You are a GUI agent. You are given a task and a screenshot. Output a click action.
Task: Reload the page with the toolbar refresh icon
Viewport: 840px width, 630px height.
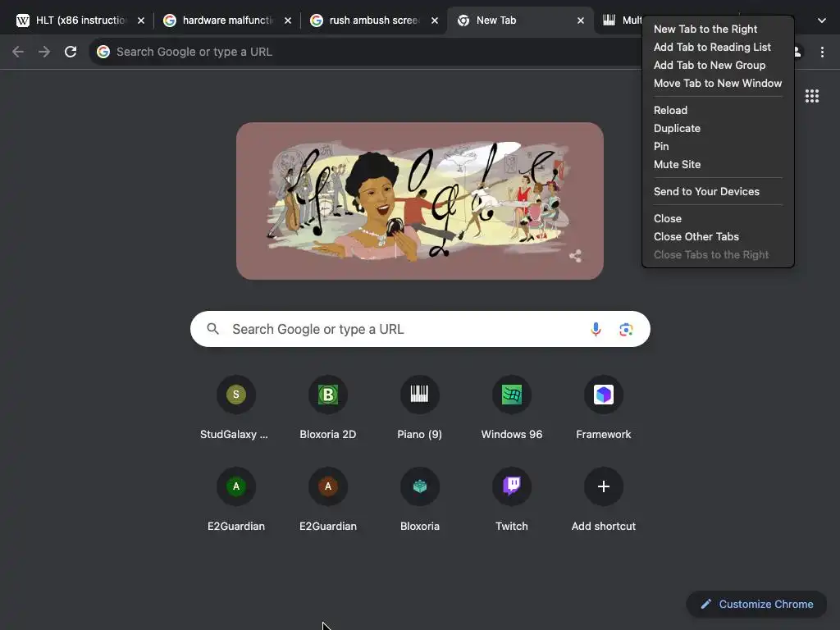pos(71,52)
